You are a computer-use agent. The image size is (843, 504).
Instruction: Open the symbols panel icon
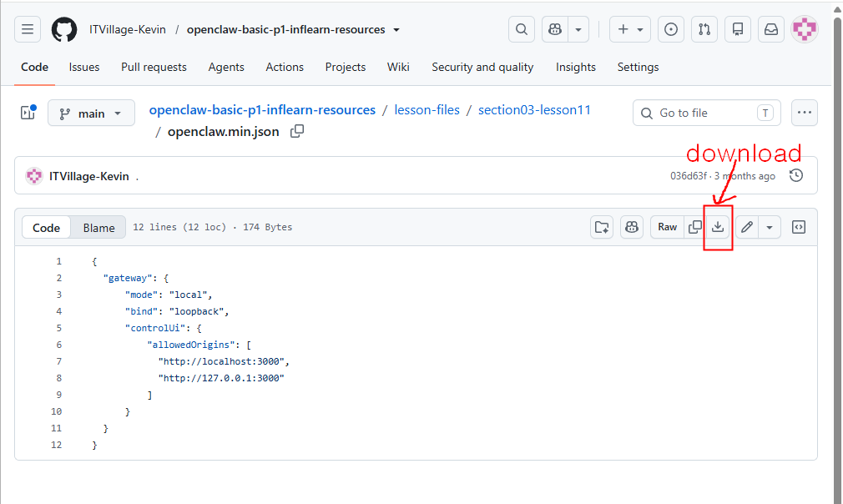pos(799,227)
